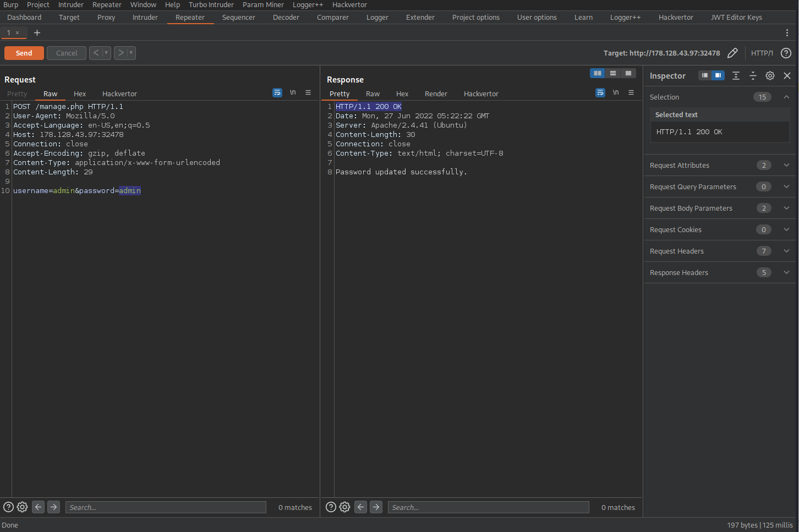
Task: Switch Response view to Raw tab
Action: (x=373, y=94)
